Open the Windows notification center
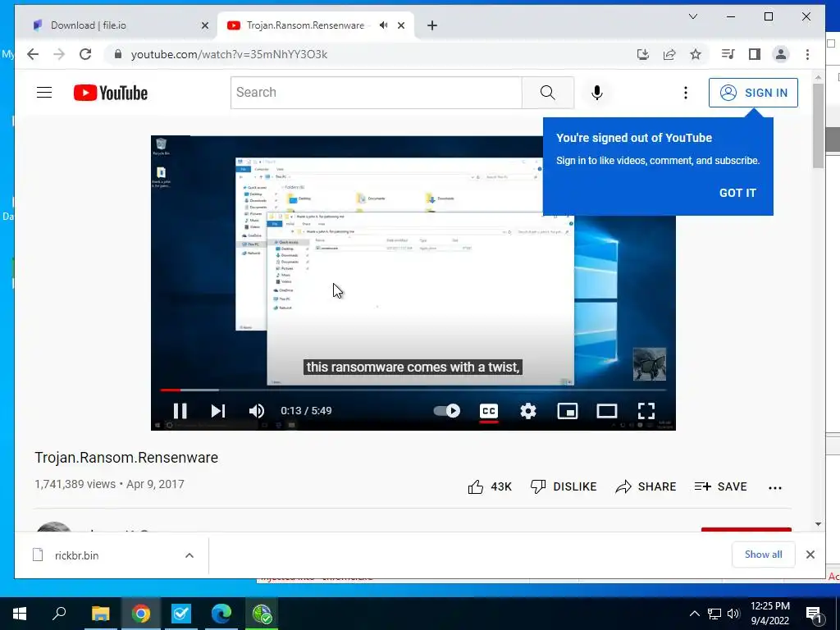 tap(813, 614)
